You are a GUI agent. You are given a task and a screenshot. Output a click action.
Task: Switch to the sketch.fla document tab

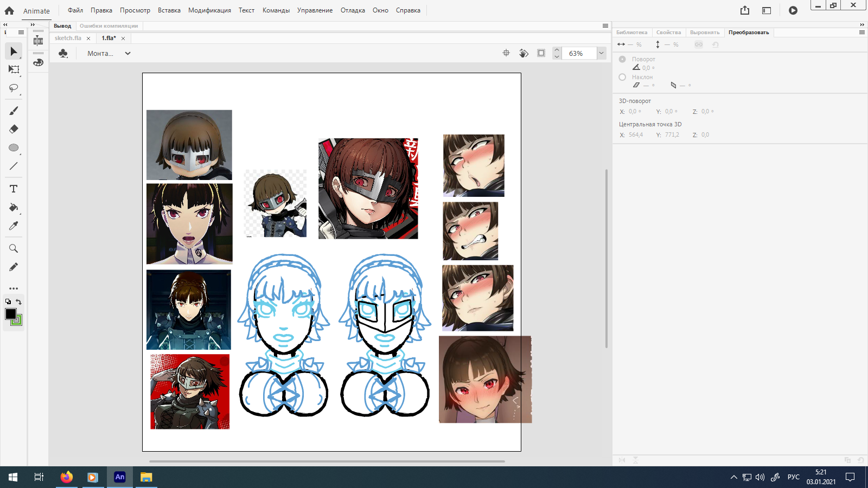(68, 38)
